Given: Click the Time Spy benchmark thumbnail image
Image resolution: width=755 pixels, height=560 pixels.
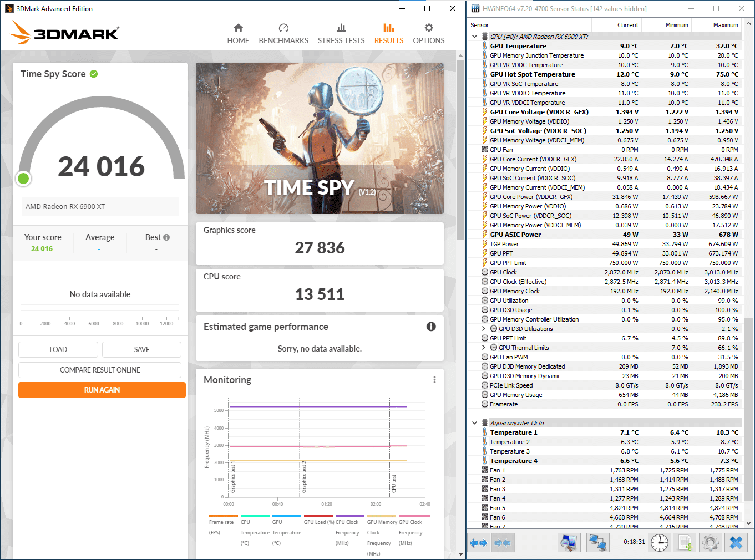Looking at the screenshot, I should coord(320,138).
